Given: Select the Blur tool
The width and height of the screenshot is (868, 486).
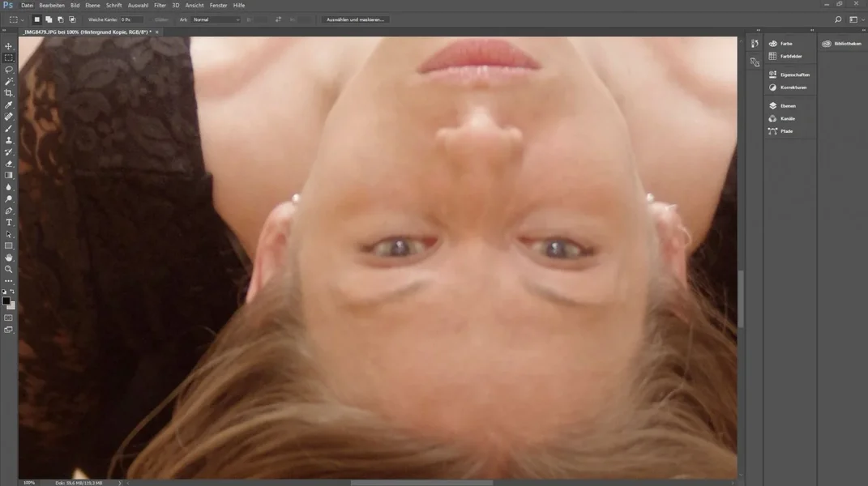Looking at the screenshot, I should pyautogui.click(x=8, y=187).
